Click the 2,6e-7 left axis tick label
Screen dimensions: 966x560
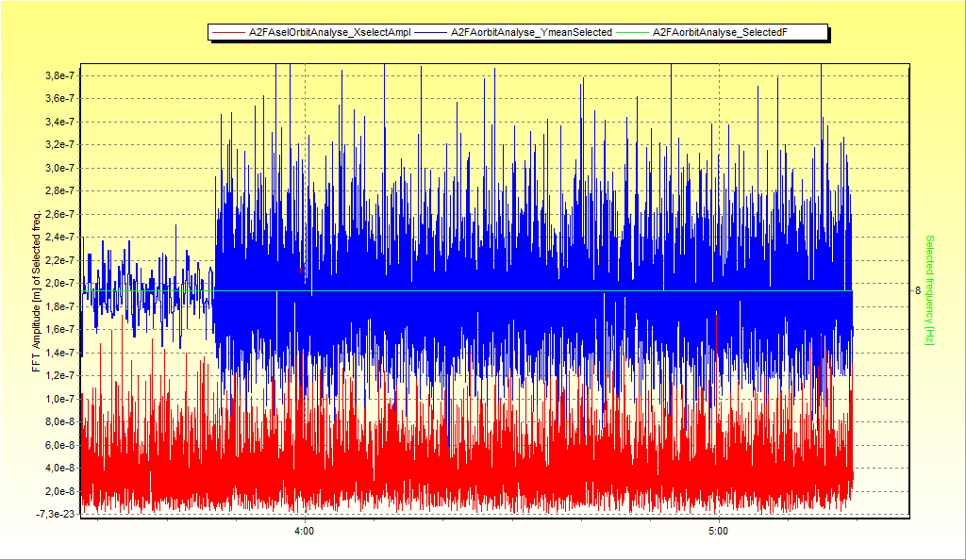tap(55, 214)
